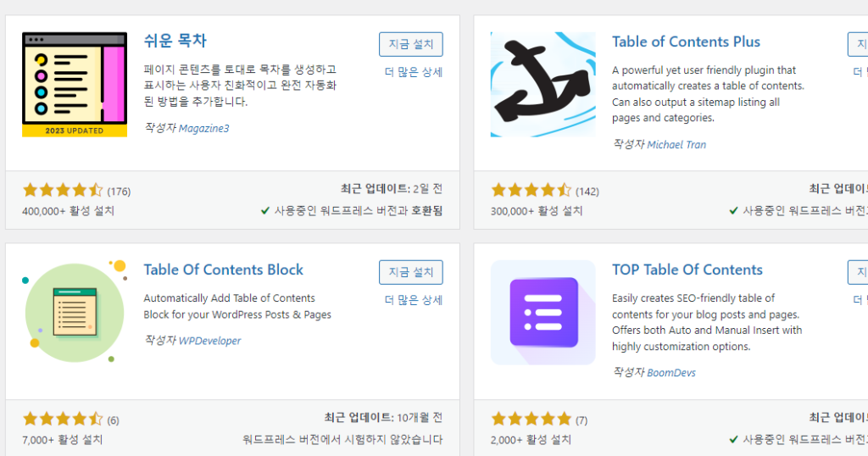View 더 많은 상세 for 쉬운 목차
Viewport: 868px width, 456px height.
click(414, 72)
